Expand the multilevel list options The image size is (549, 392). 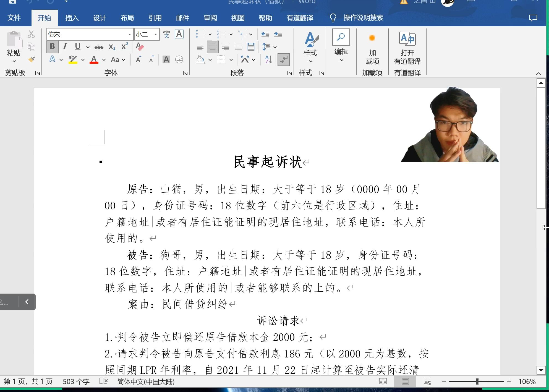point(251,34)
